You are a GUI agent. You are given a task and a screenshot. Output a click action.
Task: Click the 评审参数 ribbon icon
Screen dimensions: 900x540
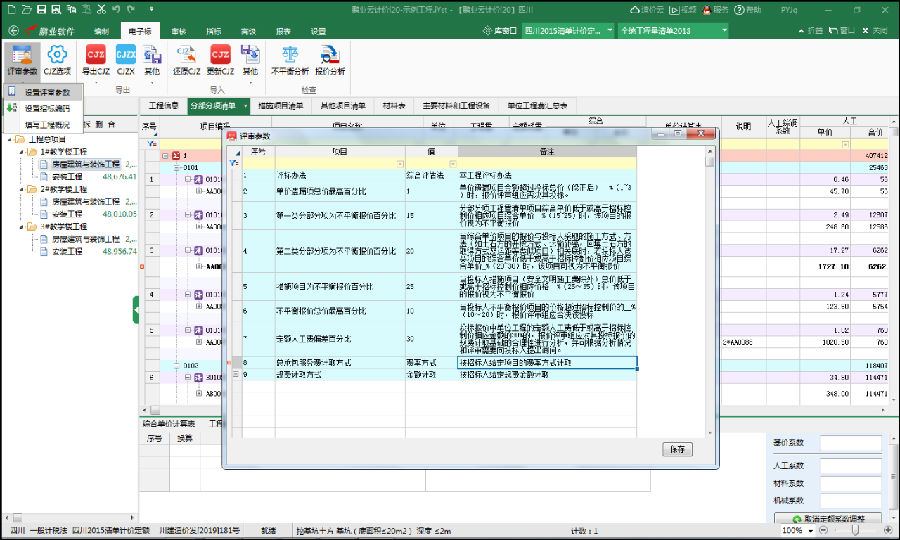coord(22,59)
